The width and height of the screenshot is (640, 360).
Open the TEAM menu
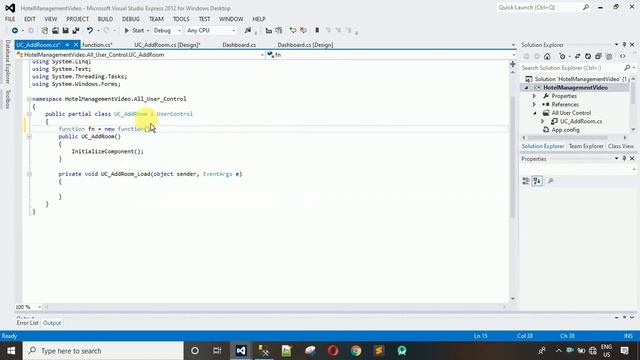156,19
